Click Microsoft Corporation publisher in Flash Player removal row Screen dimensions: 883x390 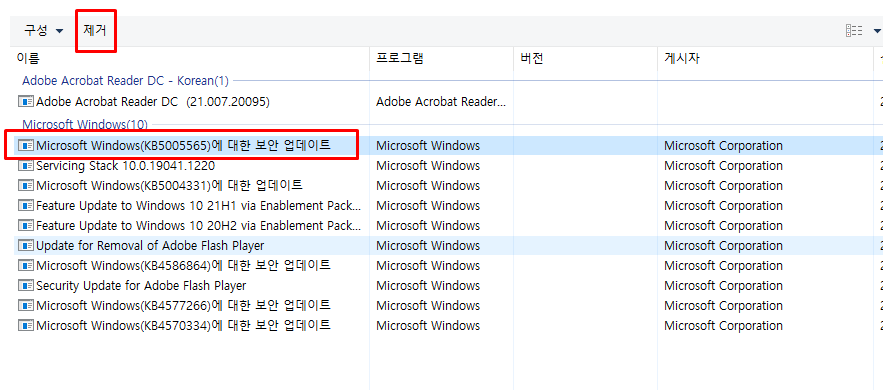723,245
